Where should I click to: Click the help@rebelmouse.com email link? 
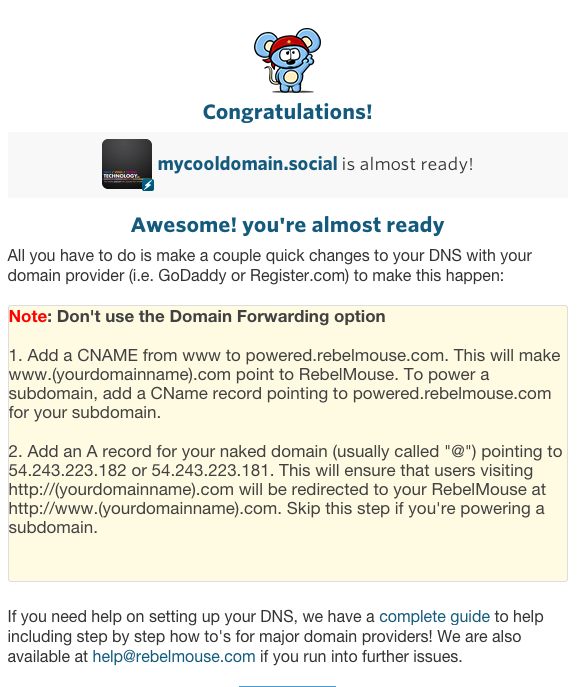click(x=174, y=656)
